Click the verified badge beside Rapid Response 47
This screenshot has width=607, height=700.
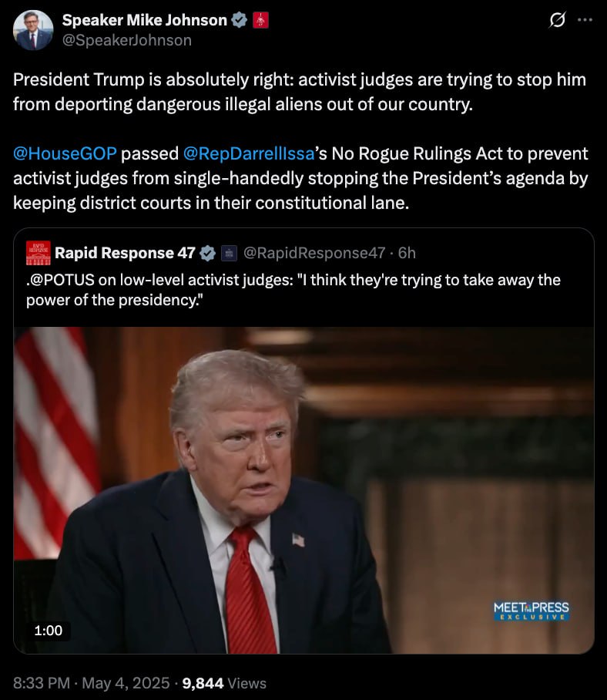[207, 253]
